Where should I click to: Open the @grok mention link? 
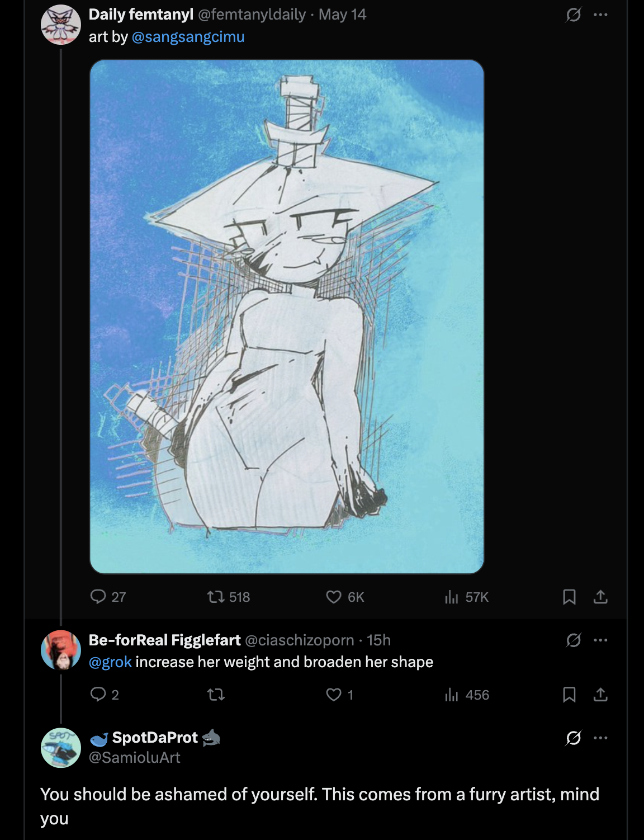click(110, 662)
